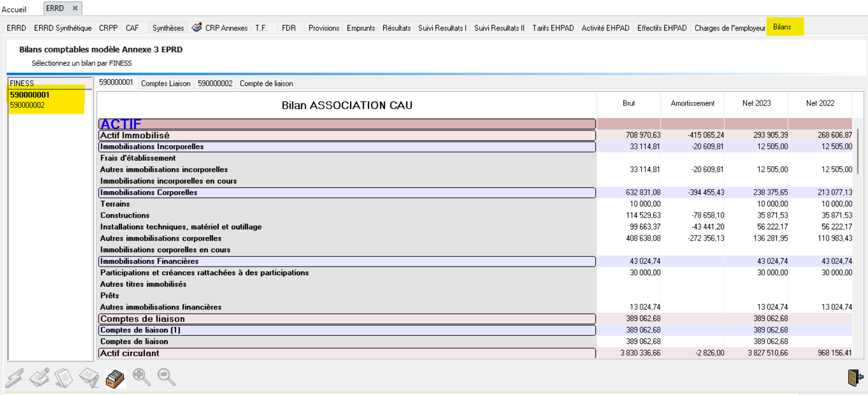Image resolution: width=868 pixels, height=395 pixels.
Task: Select the Immobilisations Financières row
Action: tap(347, 261)
